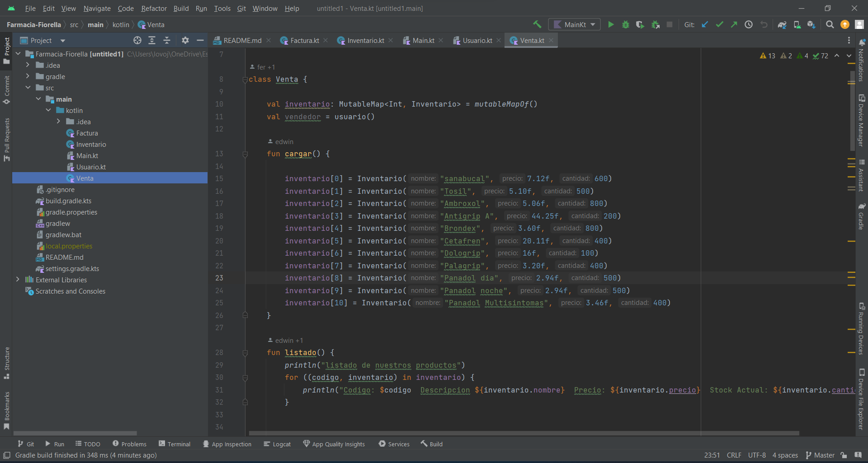
Task: Open Search Everywhere magnifier
Action: [830, 24]
